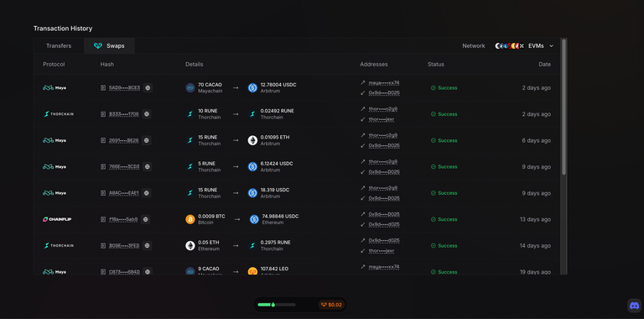This screenshot has width=644, height=319.
Task: Click the white ETH icon beside 0.01095 ETH
Action: point(252,140)
